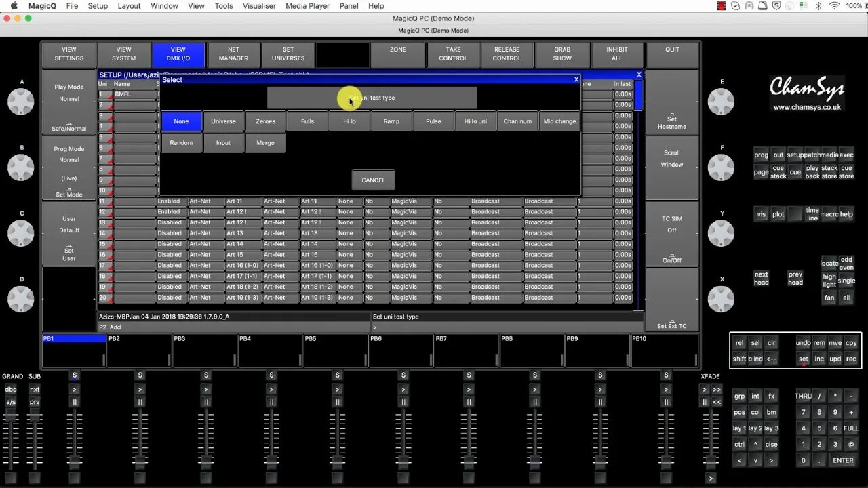Click the Bluetooth icon in menu bar

click(818, 6)
